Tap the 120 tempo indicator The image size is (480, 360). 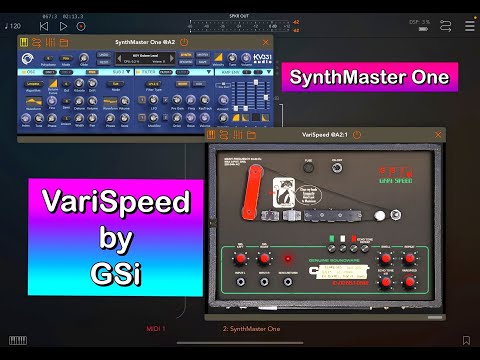(x=13, y=26)
